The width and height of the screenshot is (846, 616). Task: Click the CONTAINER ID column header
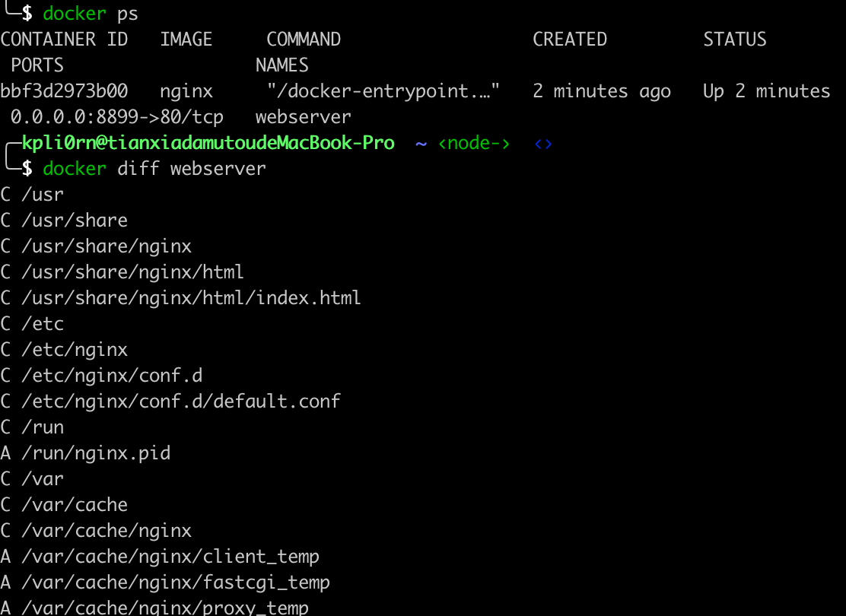coord(64,40)
